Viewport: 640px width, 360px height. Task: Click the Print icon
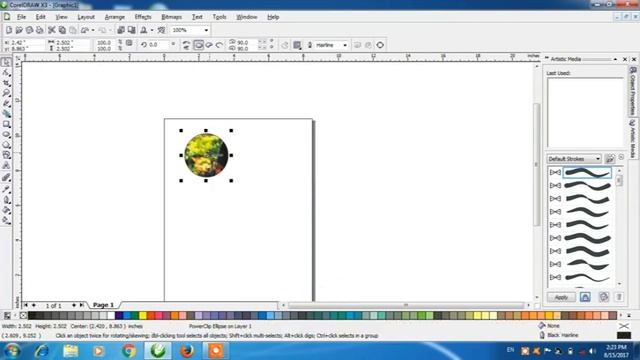pyautogui.click(x=40, y=30)
